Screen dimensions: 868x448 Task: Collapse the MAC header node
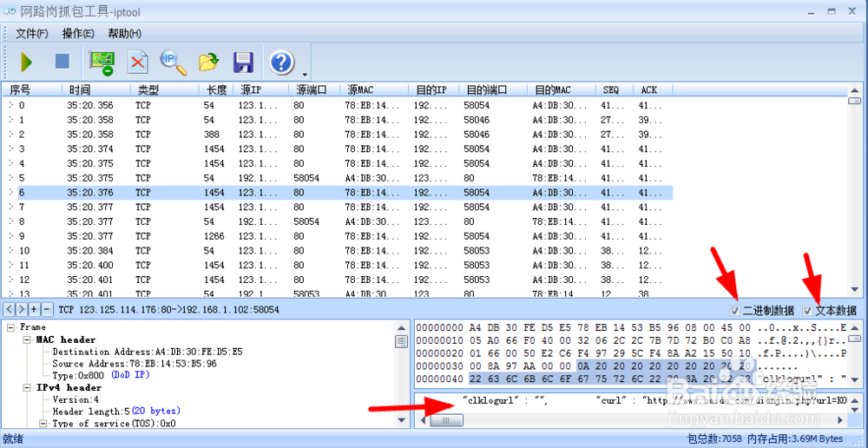tap(27, 339)
